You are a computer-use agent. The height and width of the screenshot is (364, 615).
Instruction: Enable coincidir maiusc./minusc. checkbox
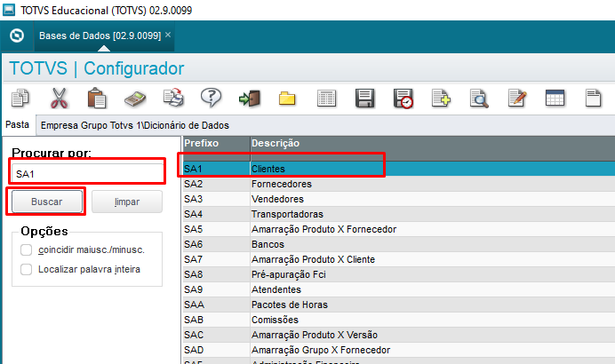tap(27, 249)
